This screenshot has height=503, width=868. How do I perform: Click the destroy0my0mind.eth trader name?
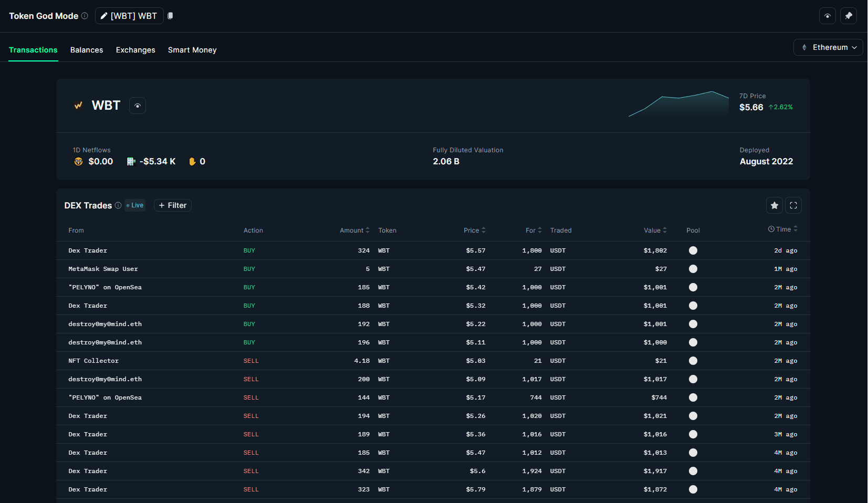point(104,324)
